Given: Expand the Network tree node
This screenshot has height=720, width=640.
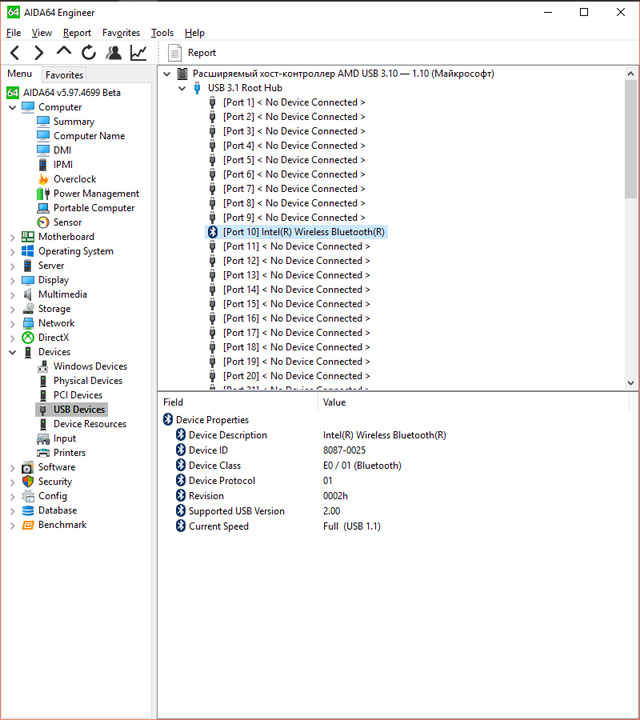Looking at the screenshot, I should pyautogui.click(x=12, y=324).
